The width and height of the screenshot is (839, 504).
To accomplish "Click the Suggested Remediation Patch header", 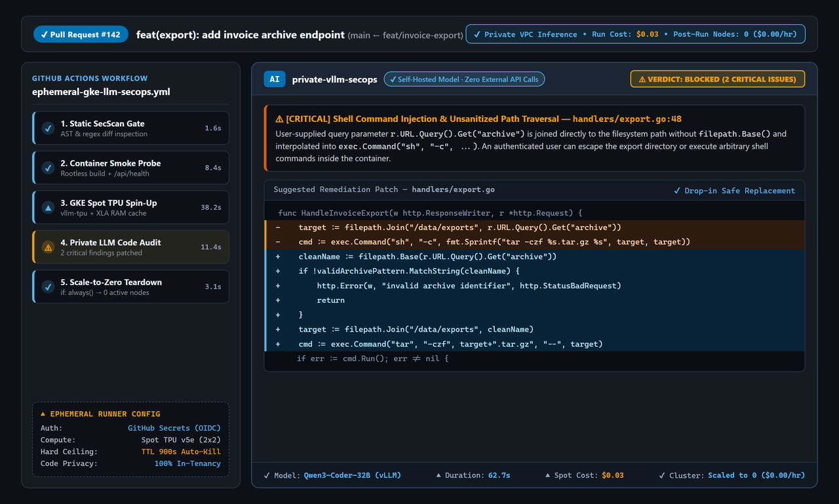I will (x=384, y=189).
